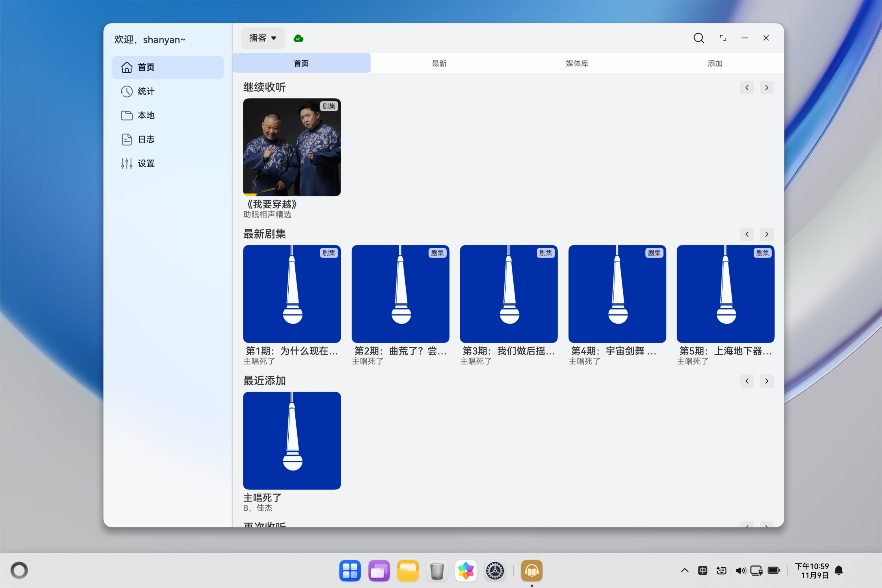Screen dimensions: 882x588
Task: Open the colorful gallery app in dock
Action: (466, 571)
